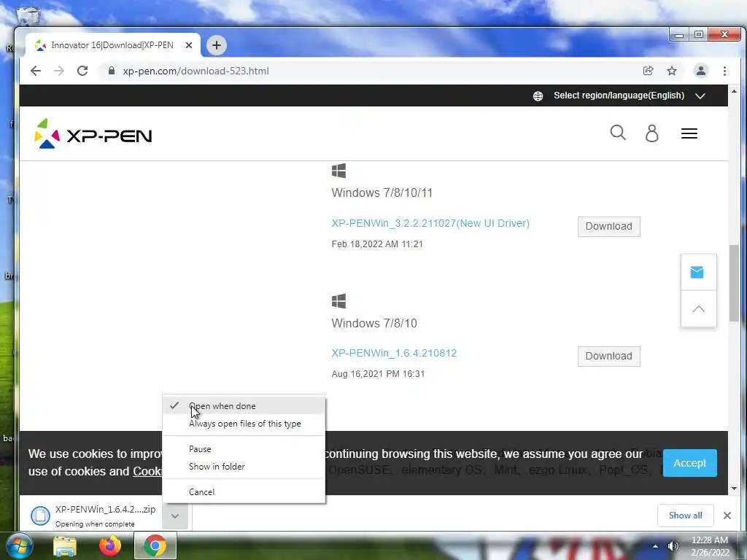Launch Firefox from taskbar
747x560 pixels.
[x=109, y=545]
